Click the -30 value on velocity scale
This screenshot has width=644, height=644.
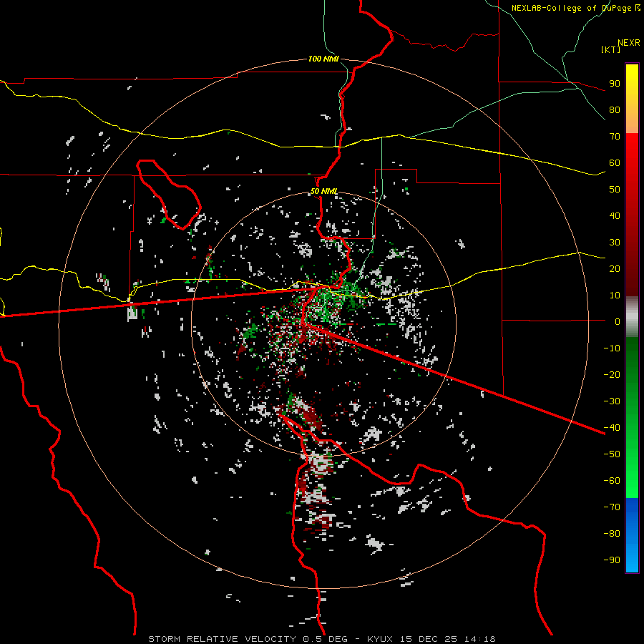(x=612, y=401)
